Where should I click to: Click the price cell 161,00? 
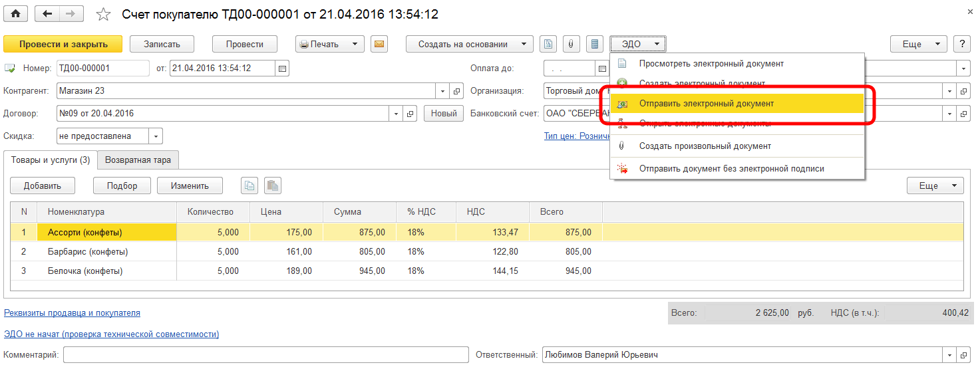point(286,252)
